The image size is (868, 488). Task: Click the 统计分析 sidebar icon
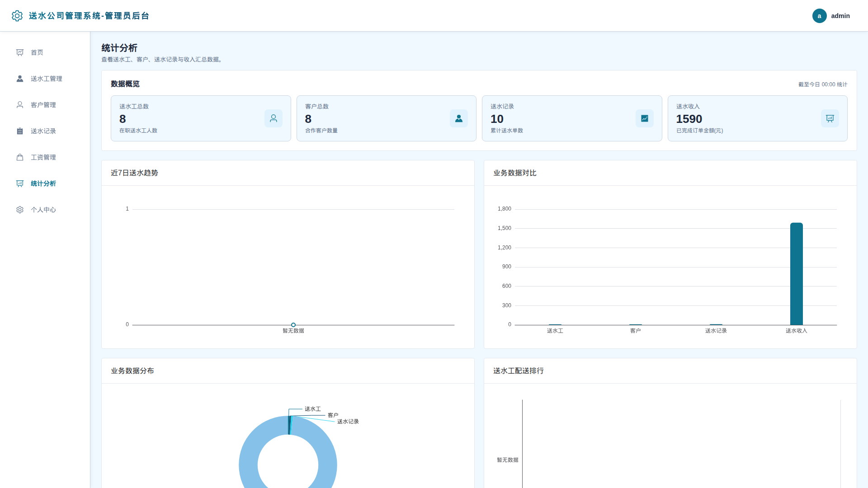tap(20, 183)
